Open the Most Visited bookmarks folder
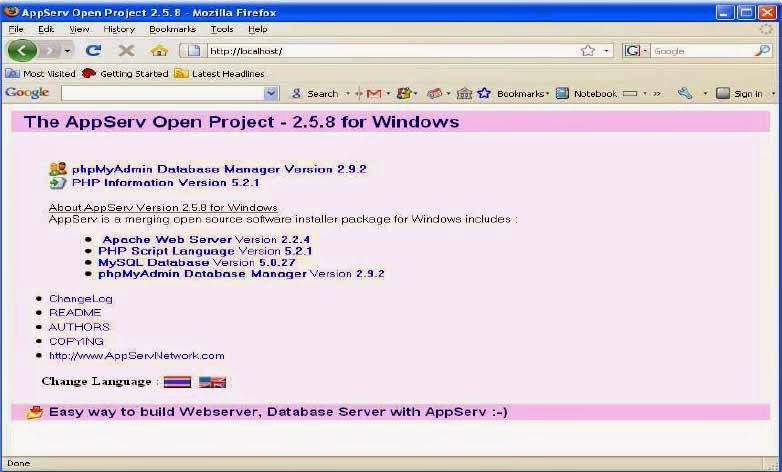This screenshot has width=782, height=472. click(x=40, y=74)
